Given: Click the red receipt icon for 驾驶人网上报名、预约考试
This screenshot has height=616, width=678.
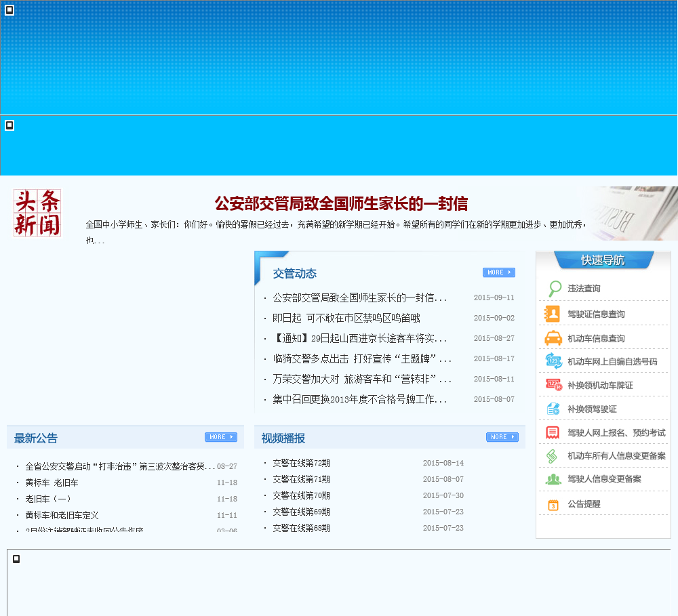Looking at the screenshot, I should (553, 432).
